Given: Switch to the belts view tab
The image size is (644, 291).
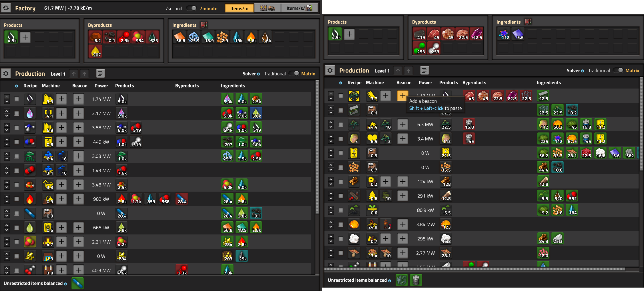Looking at the screenshot, I should point(267,8).
